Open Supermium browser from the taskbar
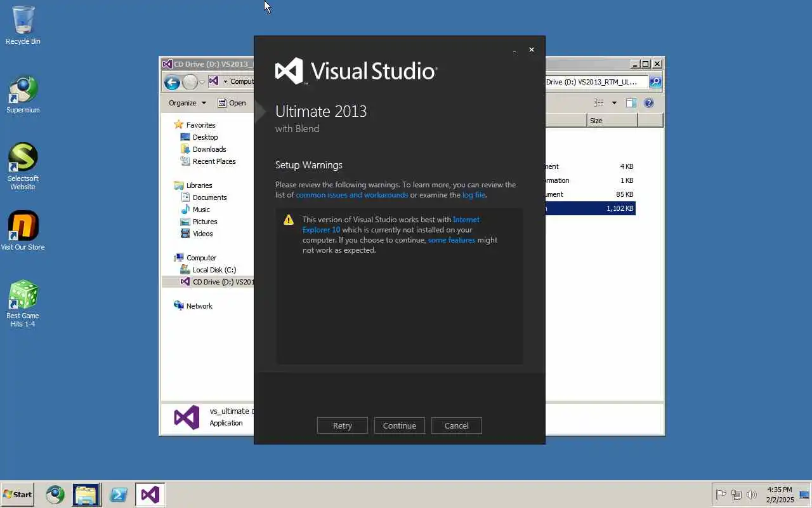Viewport: 812px width, 508px height. 55,494
